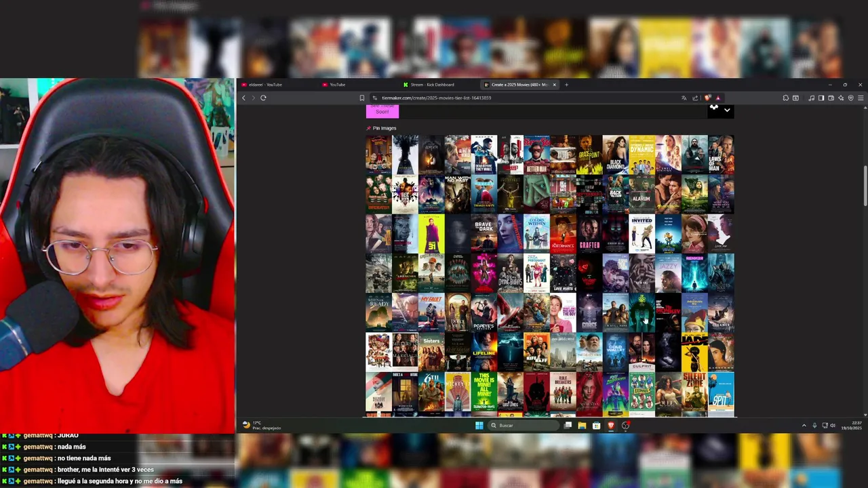Open the tier row dropdown chevron

(727, 110)
